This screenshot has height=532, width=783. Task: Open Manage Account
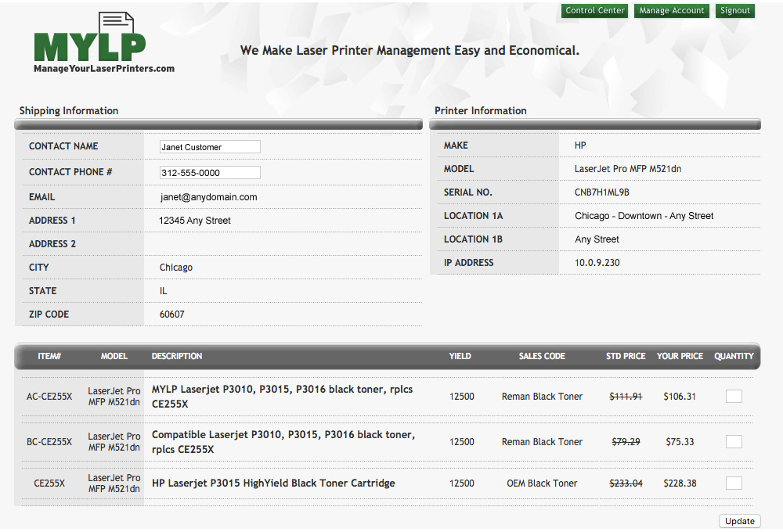[x=671, y=11]
